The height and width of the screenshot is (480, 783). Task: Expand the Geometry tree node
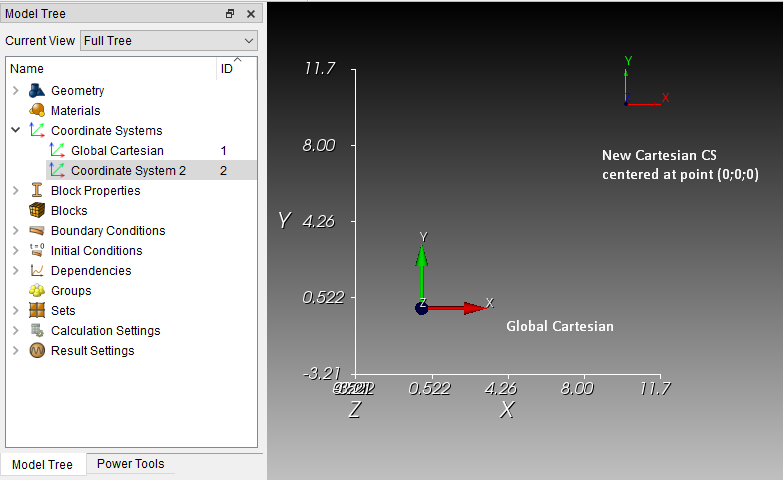15,90
